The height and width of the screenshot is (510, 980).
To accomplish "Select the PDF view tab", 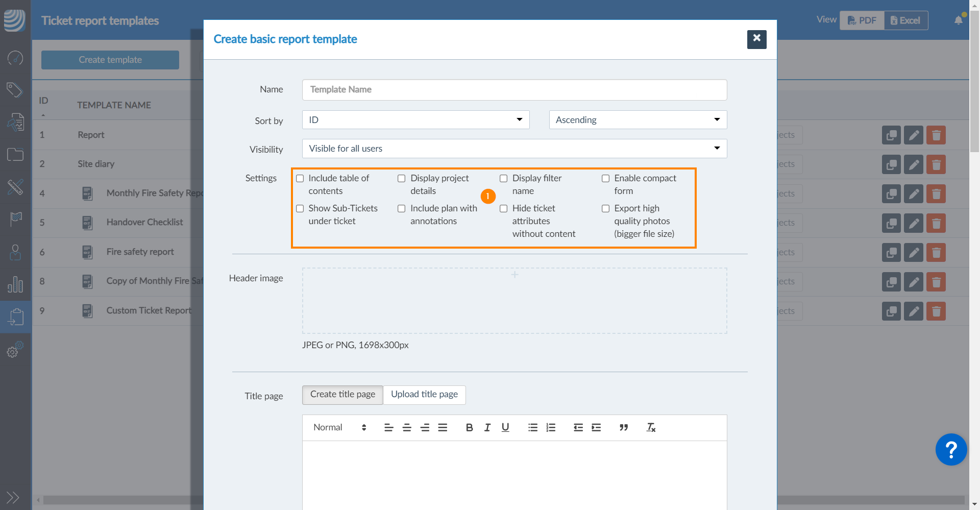I will 862,20.
